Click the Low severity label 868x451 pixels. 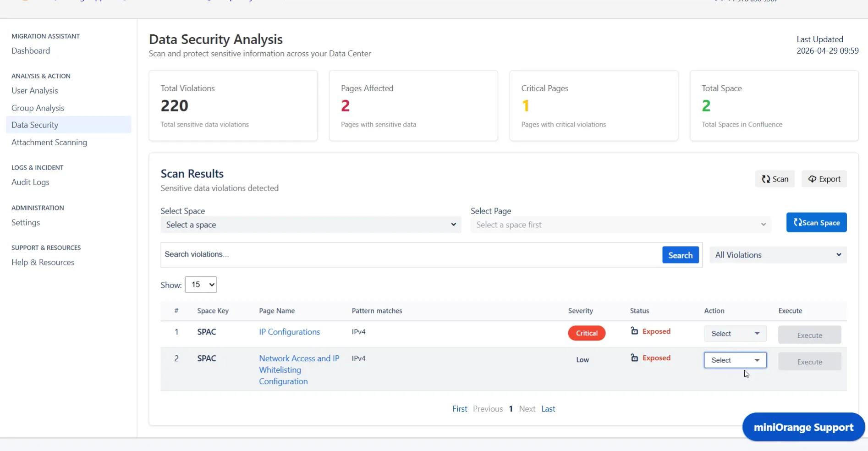pyautogui.click(x=582, y=360)
